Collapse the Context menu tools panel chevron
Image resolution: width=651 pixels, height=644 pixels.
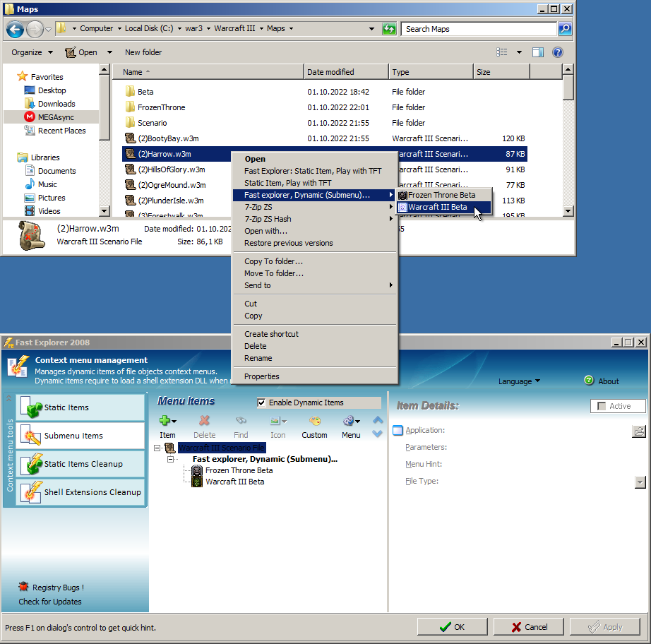pyautogui.click(x=8, y=398)
